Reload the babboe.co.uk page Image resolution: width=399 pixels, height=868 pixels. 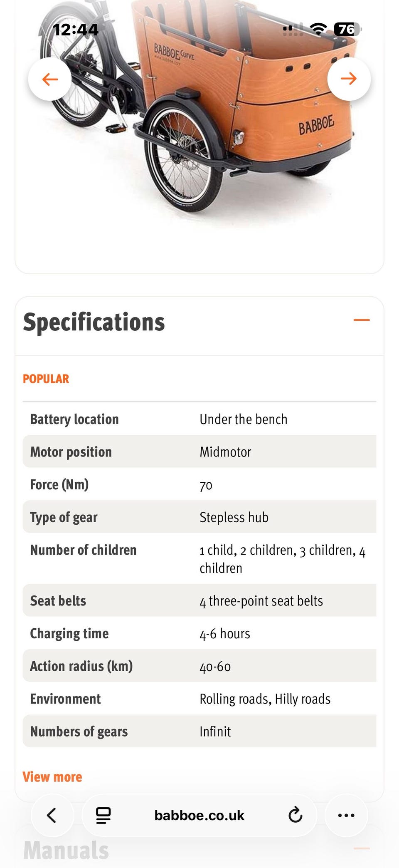[x=295, y=815]
